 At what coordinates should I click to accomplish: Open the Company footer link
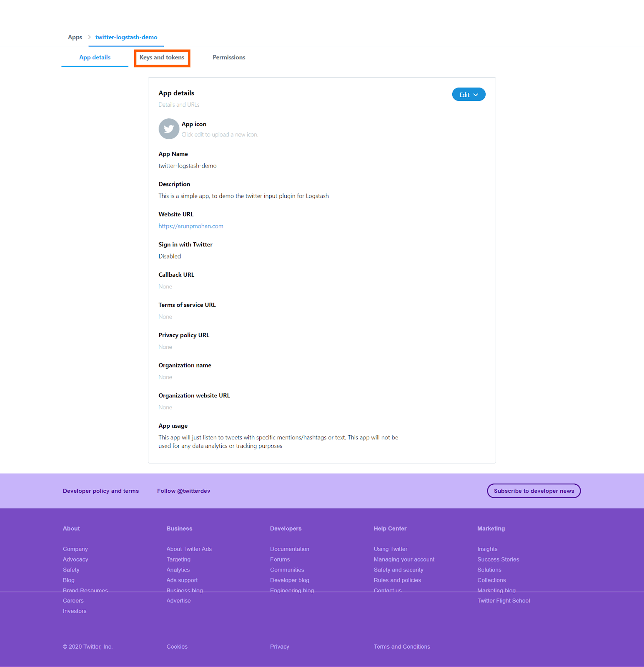point(75,549)
